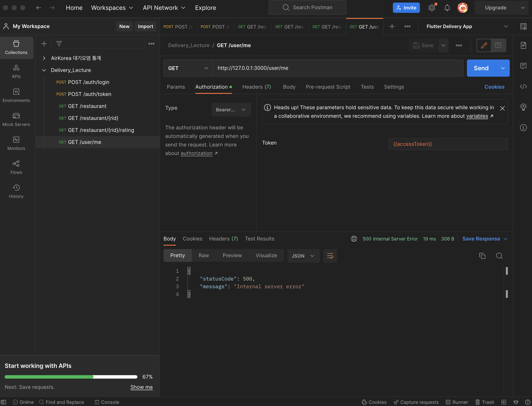The image size is (532, 406).
Task: Select Visualize response view
Action: tap(266, 255)
